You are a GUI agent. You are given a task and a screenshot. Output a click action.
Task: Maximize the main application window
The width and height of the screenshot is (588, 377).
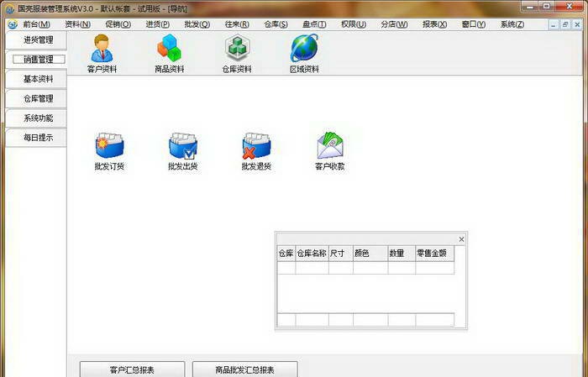pyautogui.click(x=547, y=7)
